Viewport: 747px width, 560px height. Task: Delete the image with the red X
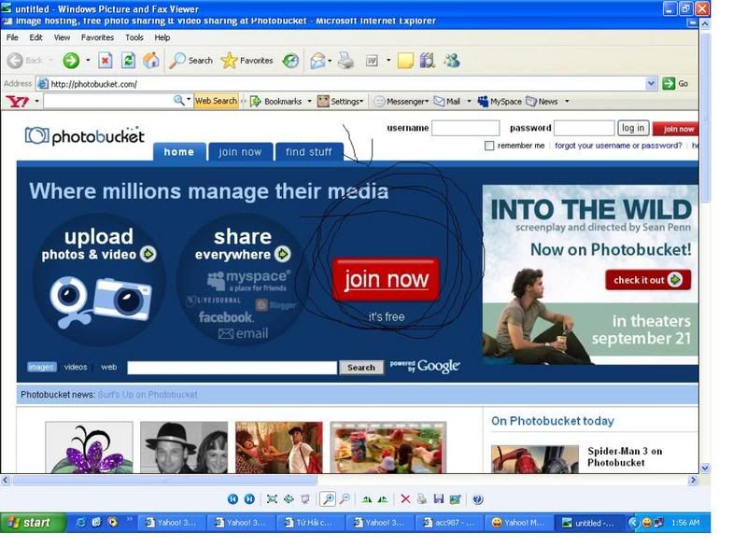pos(405,498)
